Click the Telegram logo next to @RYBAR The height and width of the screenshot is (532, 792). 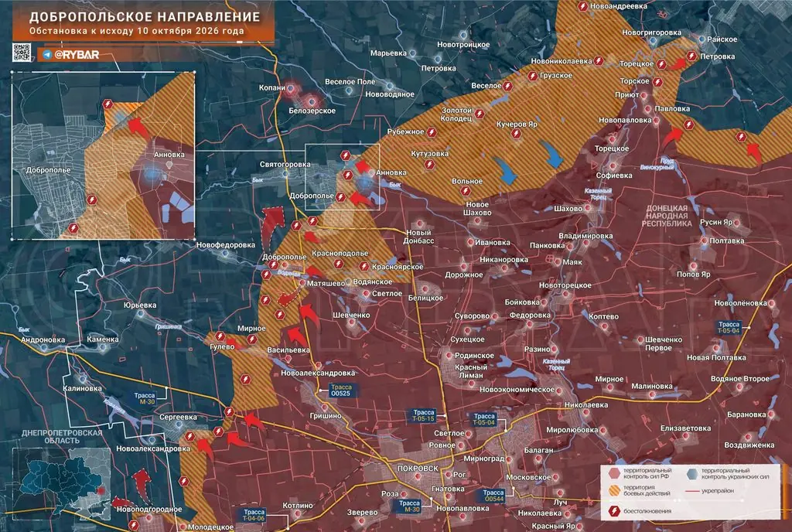point(47,54)
